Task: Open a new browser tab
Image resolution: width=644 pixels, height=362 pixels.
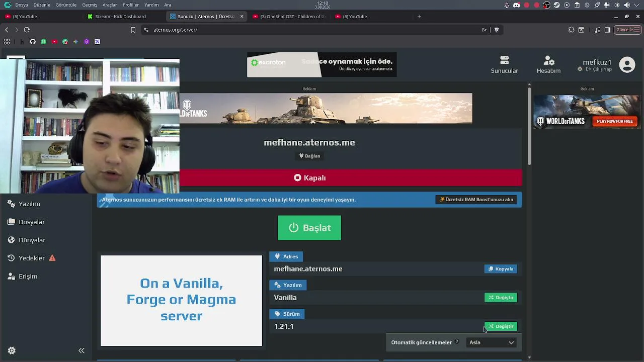Action: tap(419, 17)
